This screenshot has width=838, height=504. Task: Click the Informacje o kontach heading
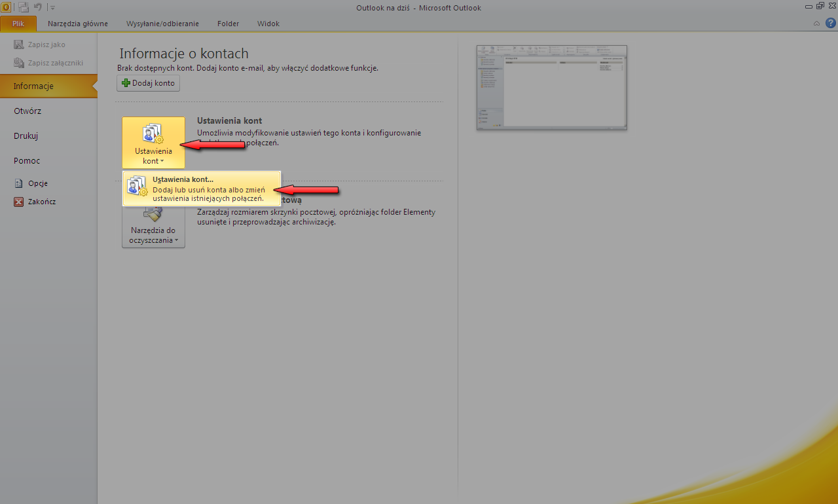(184, 54)
